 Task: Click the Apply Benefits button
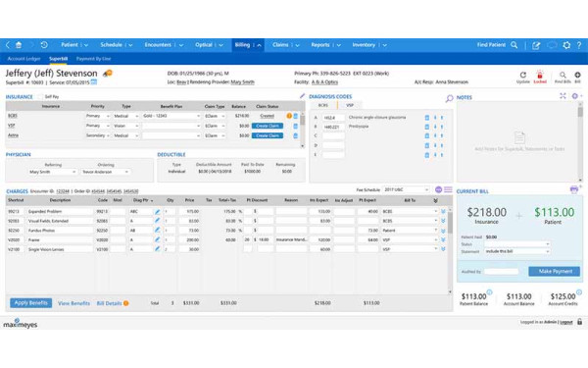(30, 303)
